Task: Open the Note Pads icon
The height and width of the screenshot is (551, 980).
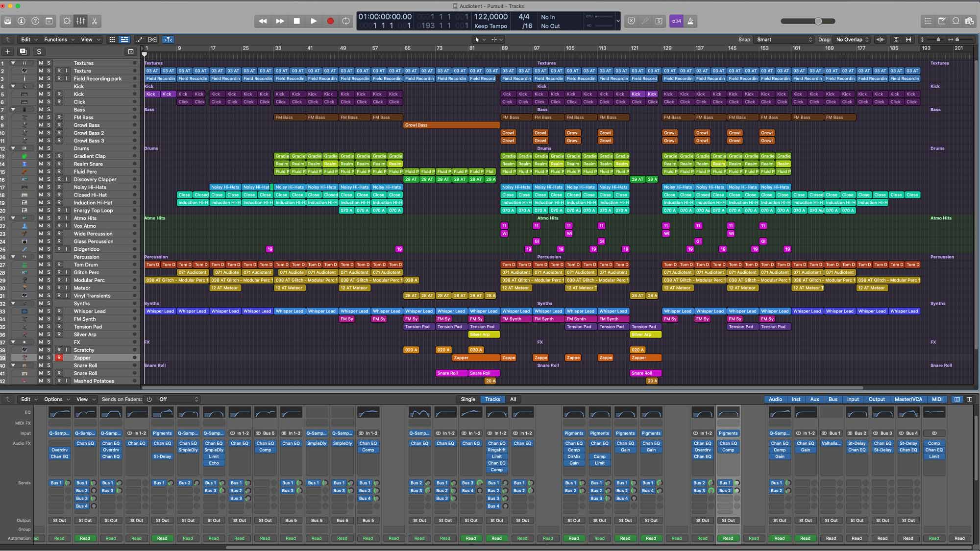Action: tap(942, 21)
